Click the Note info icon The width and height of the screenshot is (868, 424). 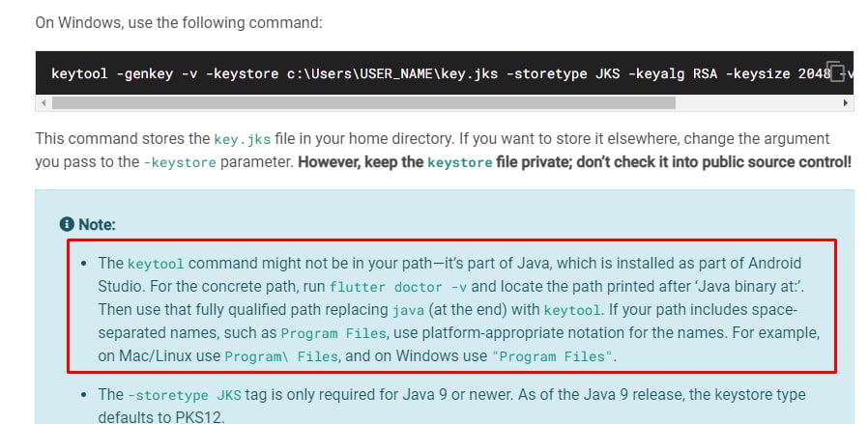pyautogui.click(x=67, y=224)
